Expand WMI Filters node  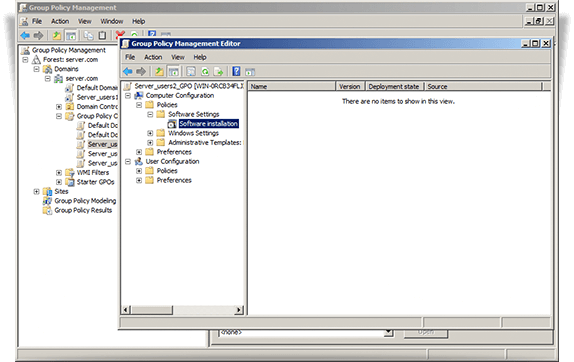pos(59,172)
